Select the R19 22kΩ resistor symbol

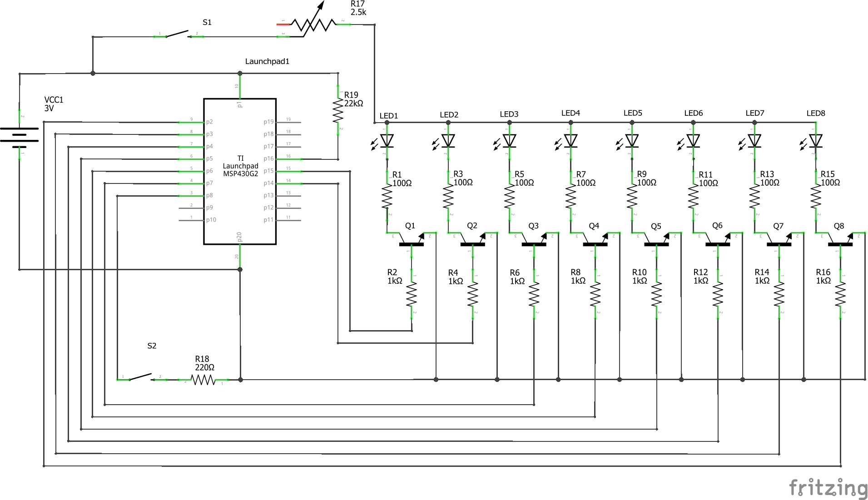[338, 110]
